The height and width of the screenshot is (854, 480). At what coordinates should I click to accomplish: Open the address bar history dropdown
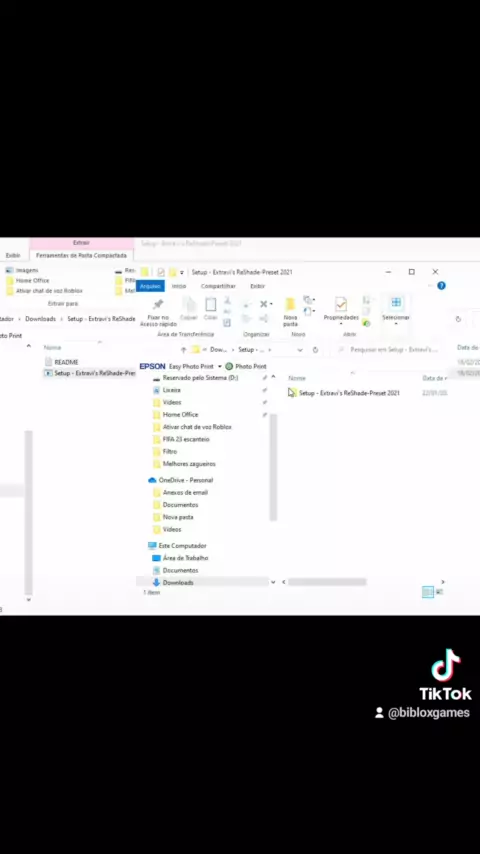tap(300, 350)
